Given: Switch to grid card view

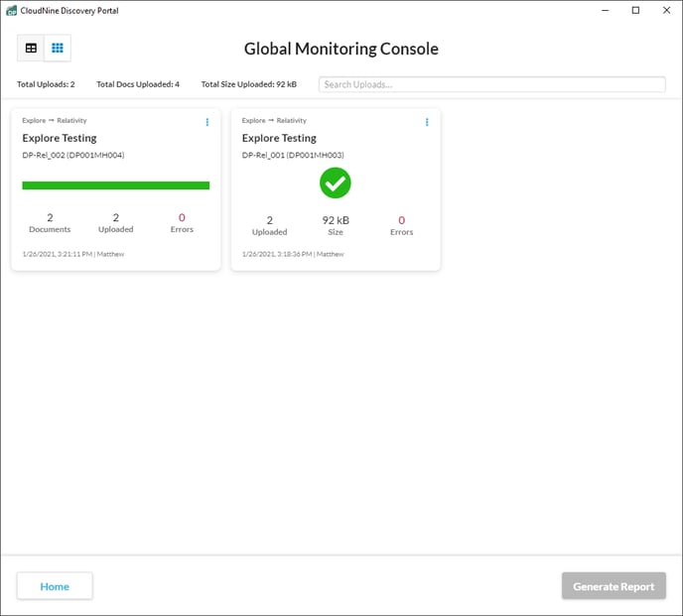Looking at the screenshot, I should pyautogui.click(x=58, y=48).
